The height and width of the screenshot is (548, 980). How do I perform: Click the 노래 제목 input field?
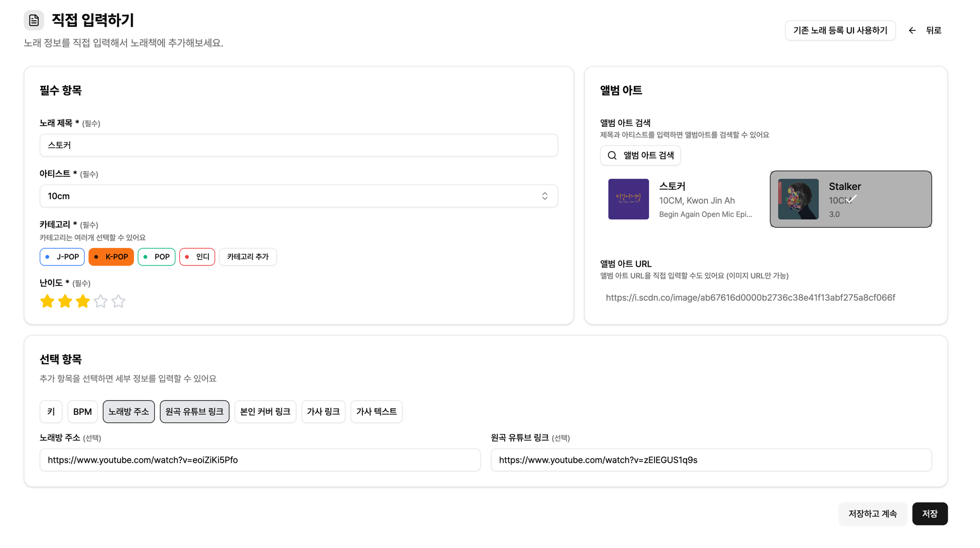298,145
